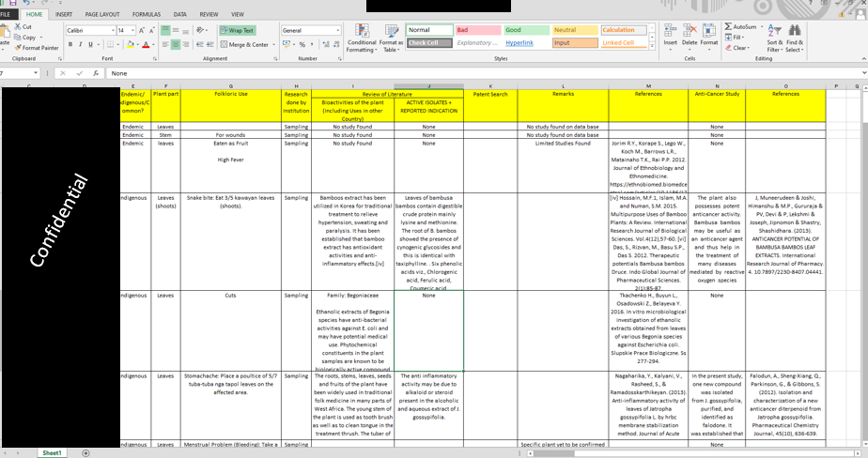The width and height of the screenshot is (868, 458).
Task: Toggle Align Left horizontal alignment
Action: pos(165,44)
